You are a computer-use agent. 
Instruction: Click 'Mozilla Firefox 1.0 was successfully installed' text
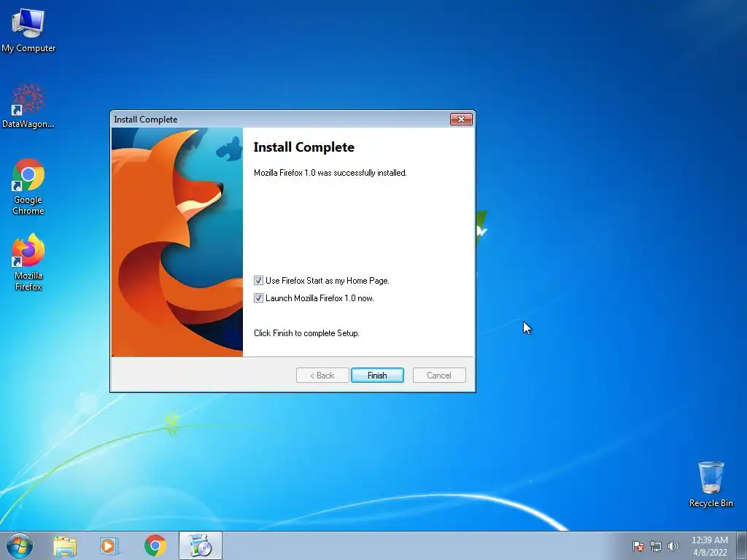click(x=330, y=173)
